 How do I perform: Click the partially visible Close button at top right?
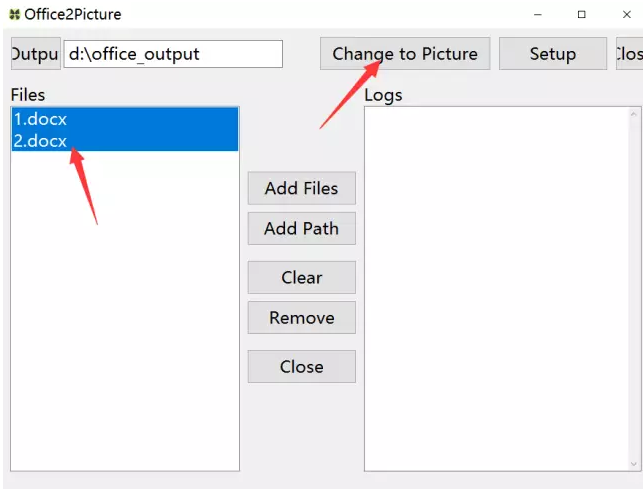[x=629, y=54]
